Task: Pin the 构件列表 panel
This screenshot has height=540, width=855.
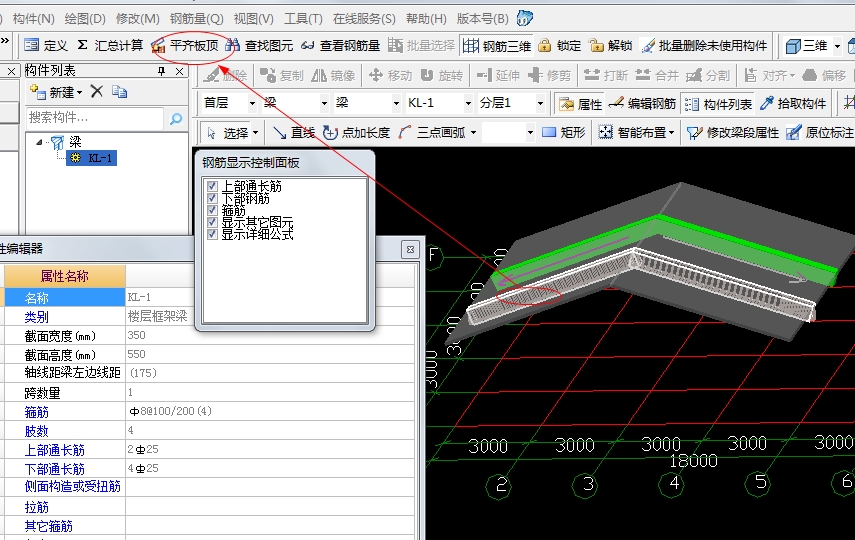Action: coord(161,71)
